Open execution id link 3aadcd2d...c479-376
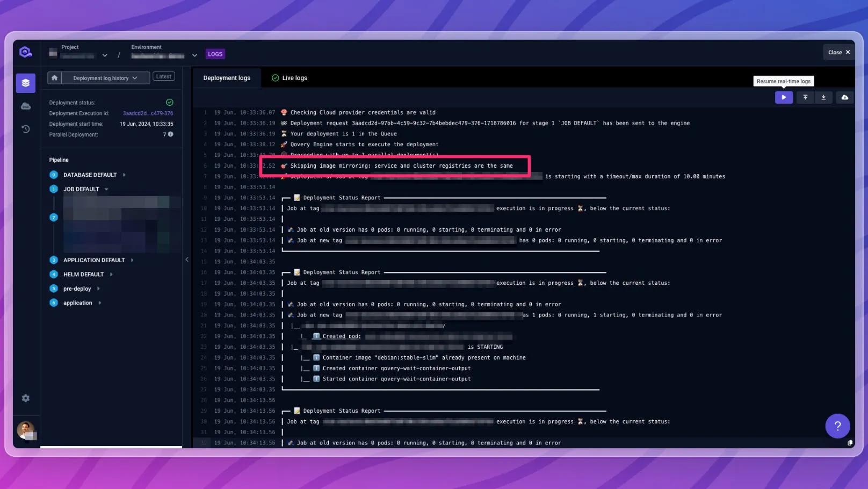The width and height of the screenshot is (868, 489). 148,113
